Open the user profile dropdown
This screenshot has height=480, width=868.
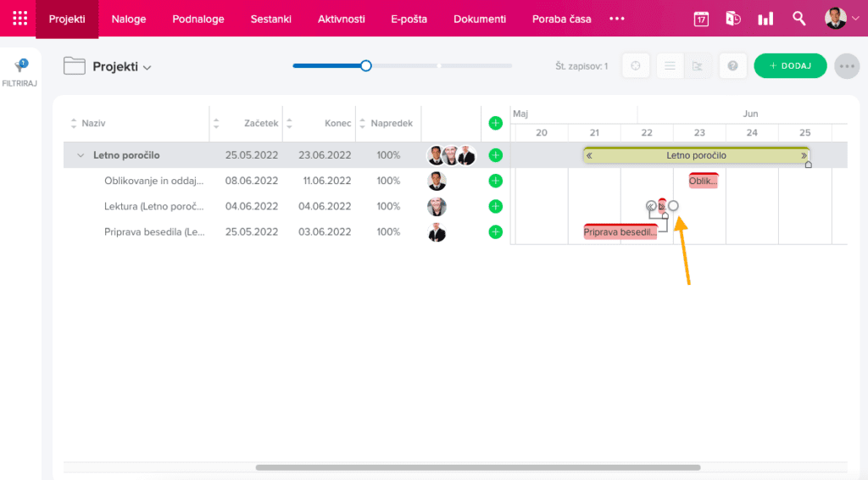coord(842,19)
